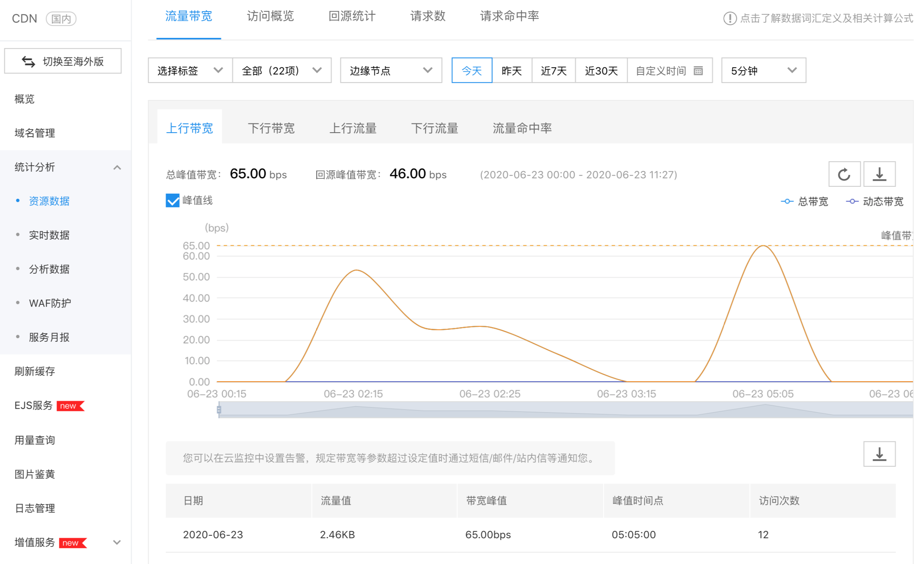924x564 pixels.
Task: Select the 下行带宽 chart tab
Action: [x=271, y=128]
